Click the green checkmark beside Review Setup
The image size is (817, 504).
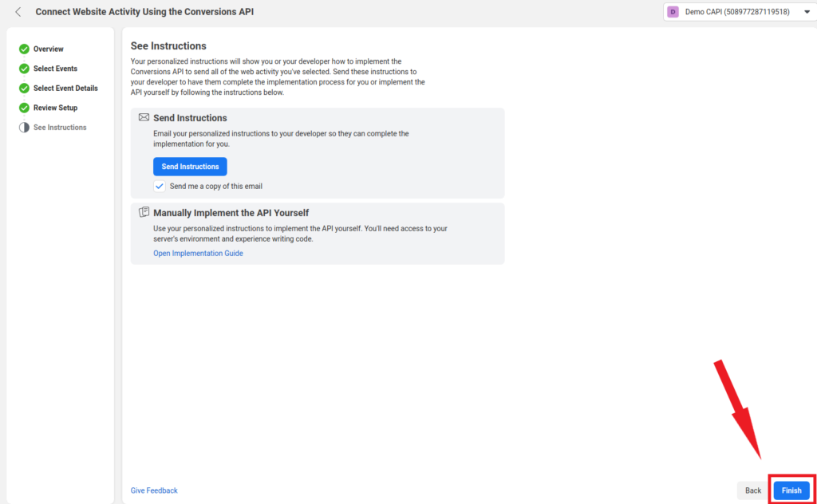(x=24, y=108)
